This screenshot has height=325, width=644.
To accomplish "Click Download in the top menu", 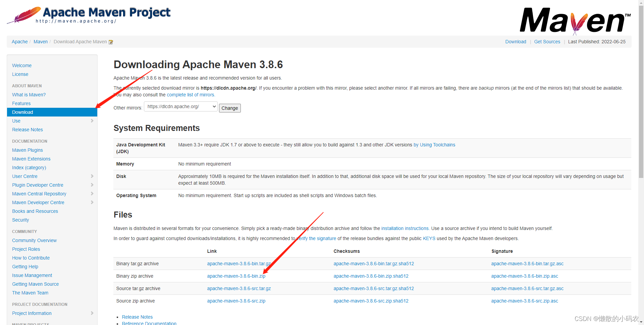I will (516, 42).
